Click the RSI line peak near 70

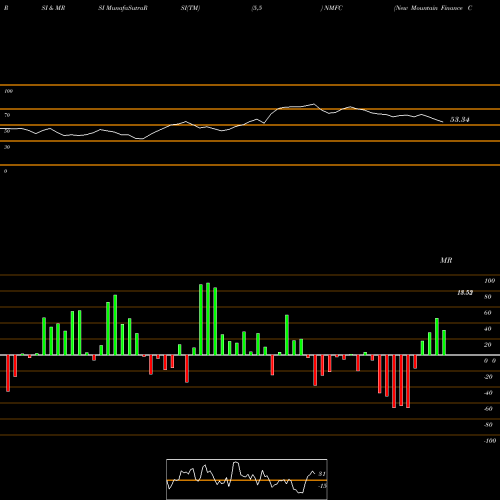click(x=313, y=104)
